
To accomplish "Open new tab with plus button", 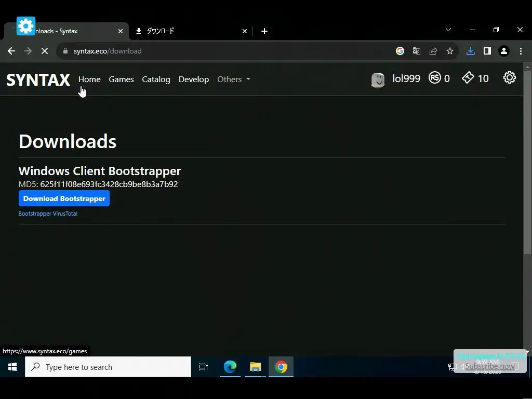I will coord(264,31).
